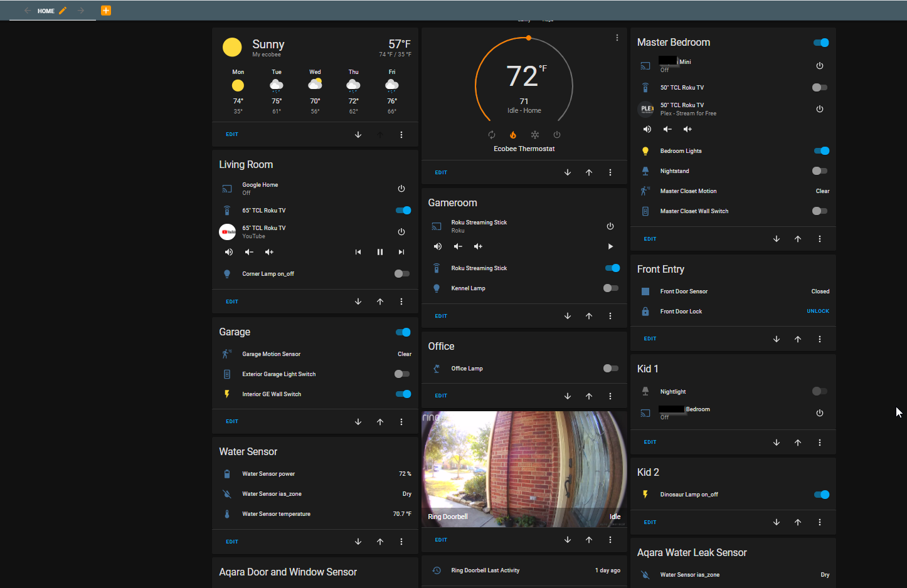Turn off the Garage card toggle
Viewport: 907px width, 588px height.
click(402, 332)
